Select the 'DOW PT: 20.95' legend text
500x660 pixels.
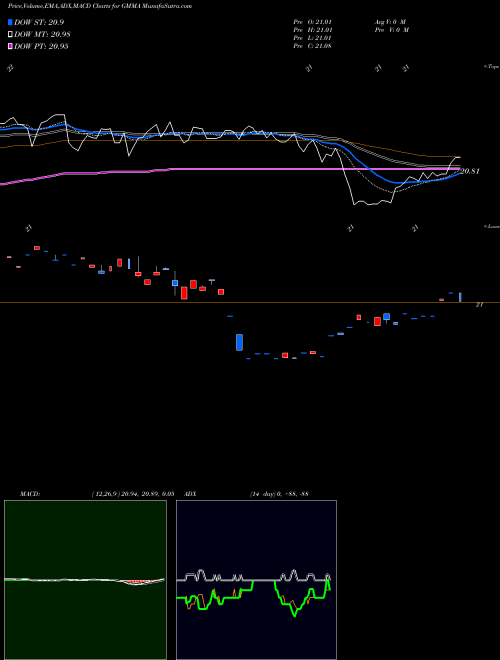pyautogui.click(x=41, y=46)
